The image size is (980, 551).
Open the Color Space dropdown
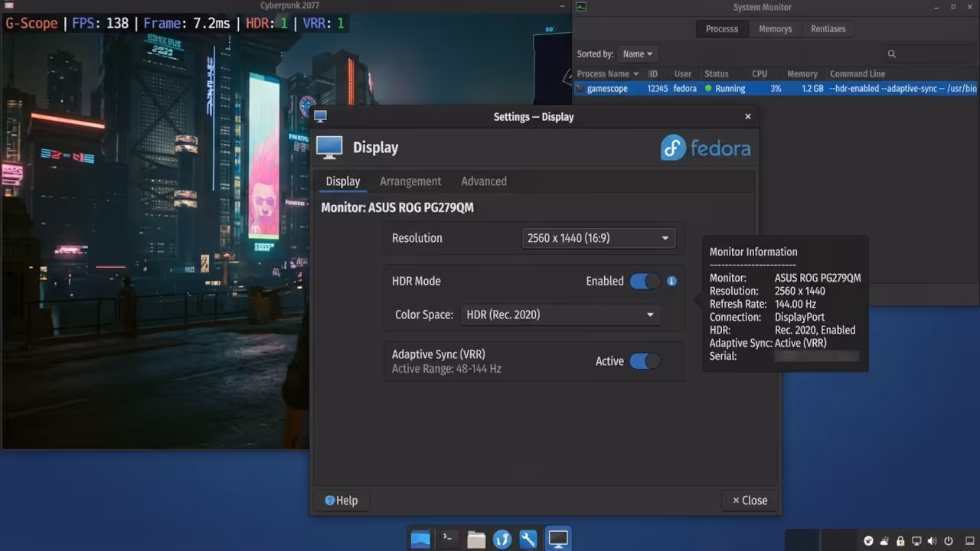tap(560, 315)
